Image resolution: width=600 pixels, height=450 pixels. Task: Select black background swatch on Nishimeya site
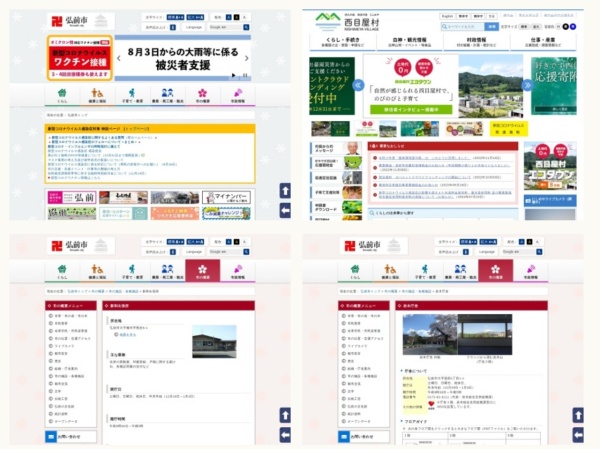566,26
